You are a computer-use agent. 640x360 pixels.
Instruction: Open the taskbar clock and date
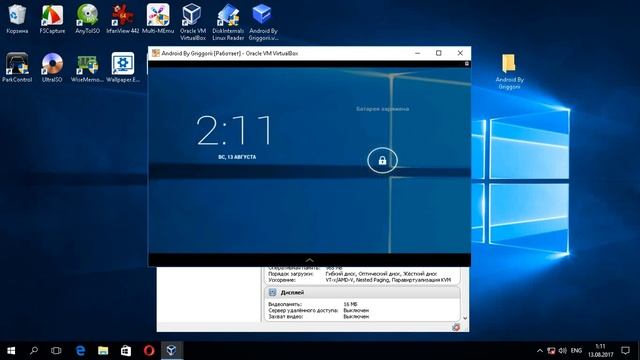[600, 351]
